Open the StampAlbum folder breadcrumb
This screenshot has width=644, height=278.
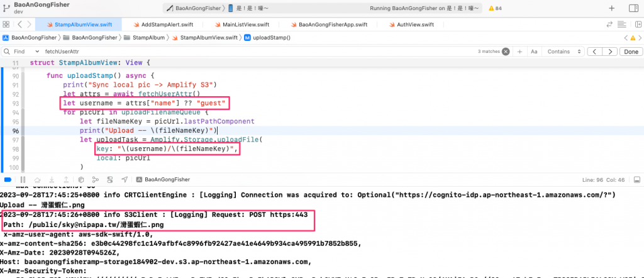pos(144,38)
